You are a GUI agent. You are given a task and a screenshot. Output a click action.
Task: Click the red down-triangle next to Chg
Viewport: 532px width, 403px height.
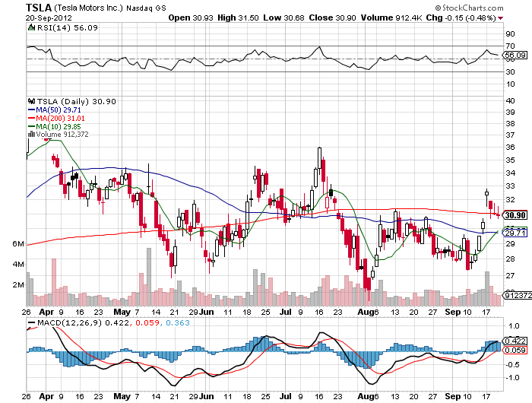501,18
